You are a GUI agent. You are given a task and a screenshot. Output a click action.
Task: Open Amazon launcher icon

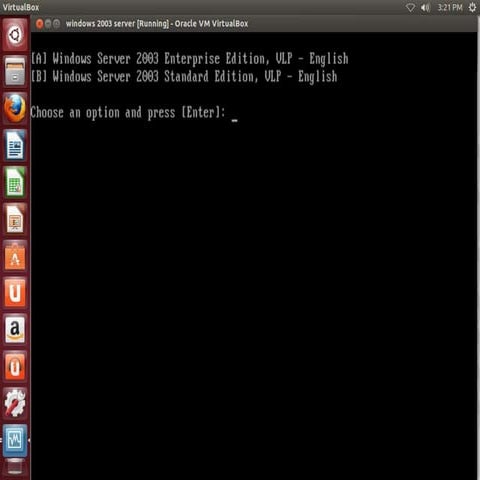coord(15,329)
